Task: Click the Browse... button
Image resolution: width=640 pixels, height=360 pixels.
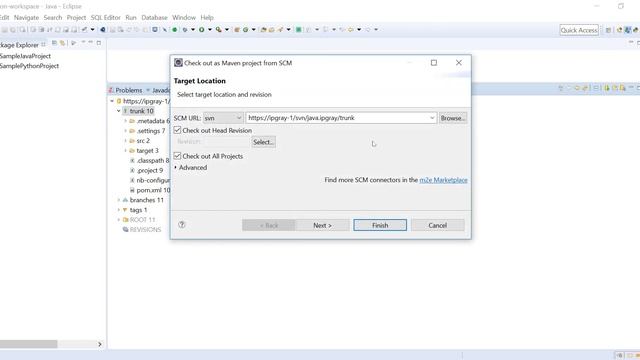Action: click(453, 118)
